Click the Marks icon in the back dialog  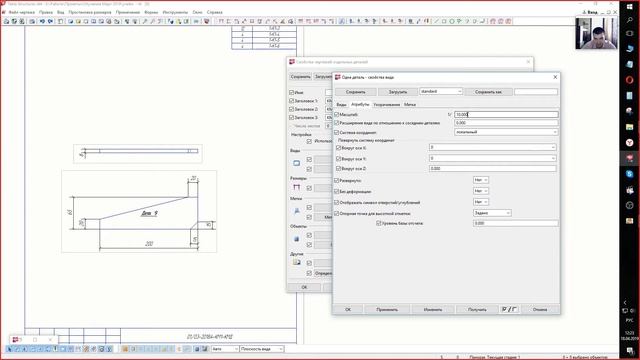coord(297,211)
